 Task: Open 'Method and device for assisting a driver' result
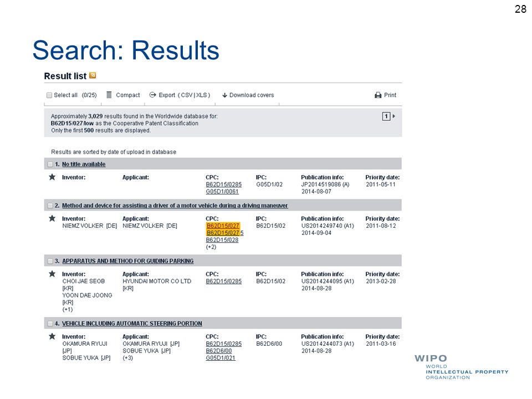(x=175, y=206)
